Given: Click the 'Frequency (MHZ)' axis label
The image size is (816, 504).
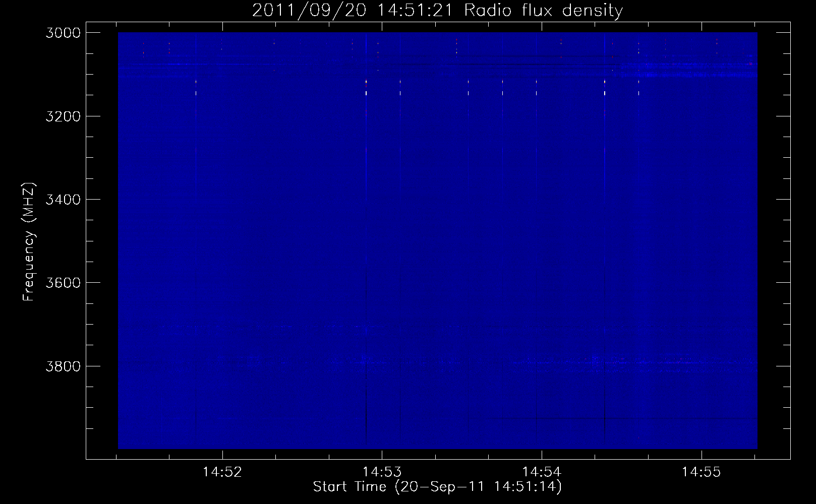Looking at the screenshot, I should [29, 242].
